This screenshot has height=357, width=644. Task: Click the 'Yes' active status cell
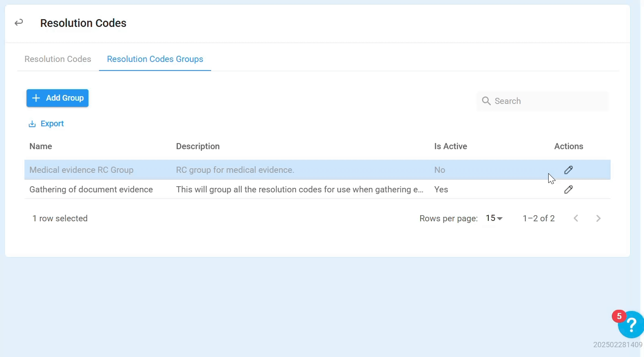[441, 190]
